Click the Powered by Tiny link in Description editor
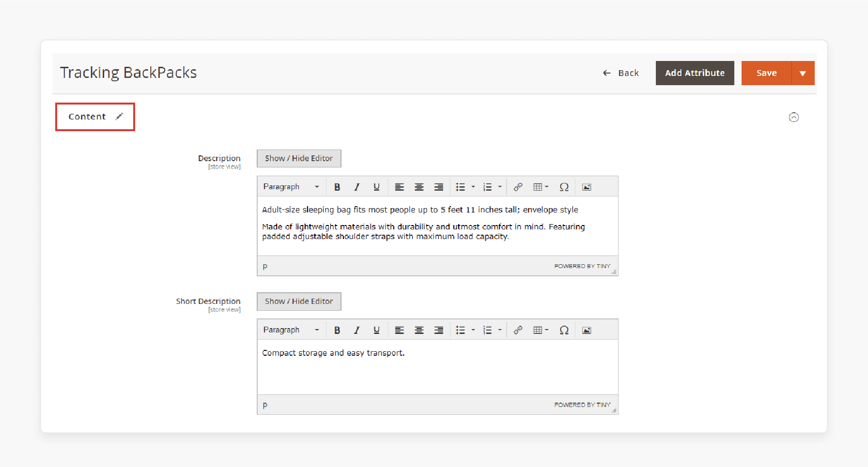The image size is (868, 467). 582,266
